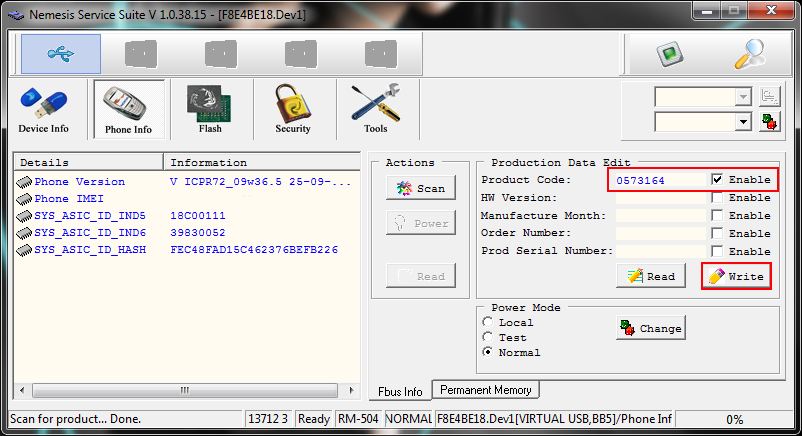Open the Device Info section
This screenshot has width=802, height=436.
pyautogui.click(x=43, y=110)
